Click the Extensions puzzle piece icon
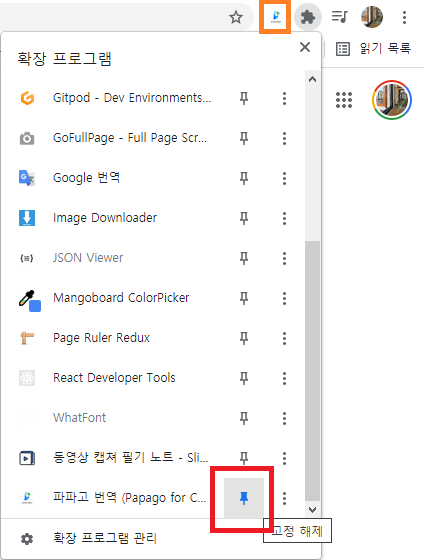This screenshot has height=560, width=424. 308,17
